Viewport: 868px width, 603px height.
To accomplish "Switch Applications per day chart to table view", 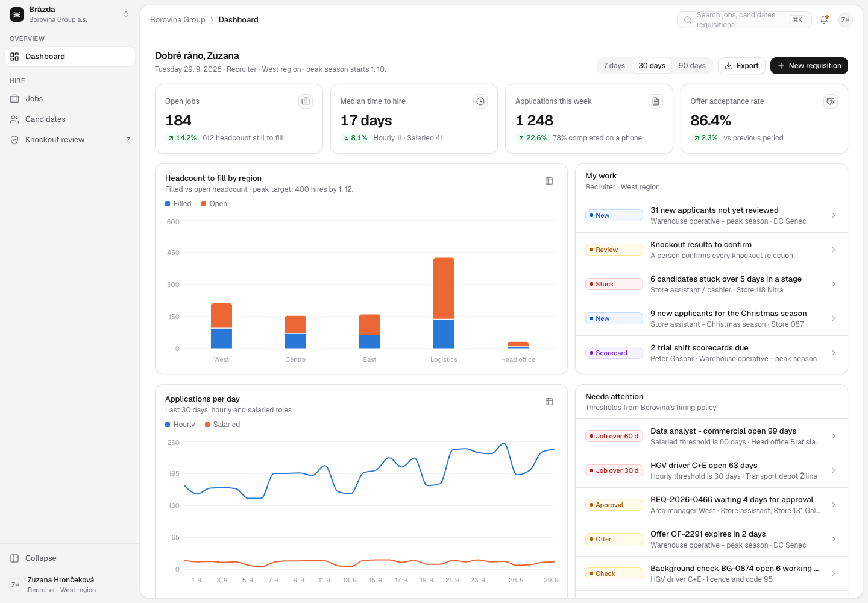I will point(549,402).
